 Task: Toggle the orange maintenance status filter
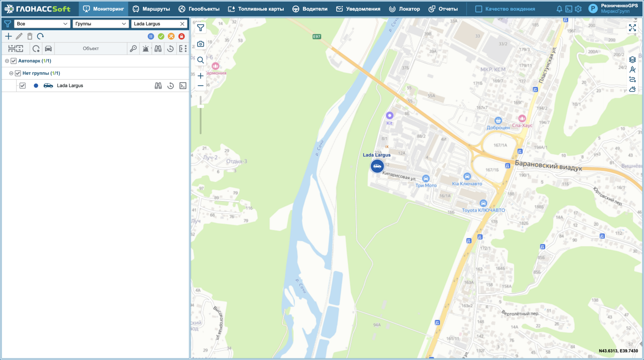coord(171,36)
